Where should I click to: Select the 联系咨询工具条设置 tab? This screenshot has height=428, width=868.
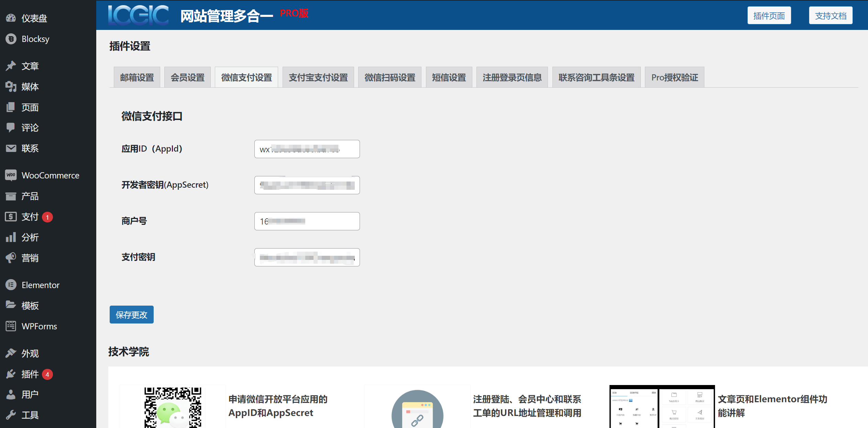[x=596, y=77]
